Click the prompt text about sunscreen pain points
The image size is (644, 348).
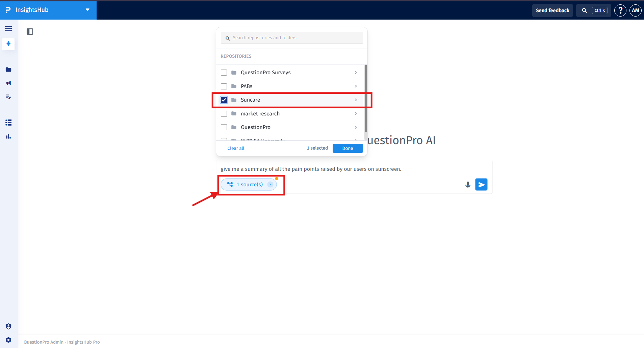311,169
